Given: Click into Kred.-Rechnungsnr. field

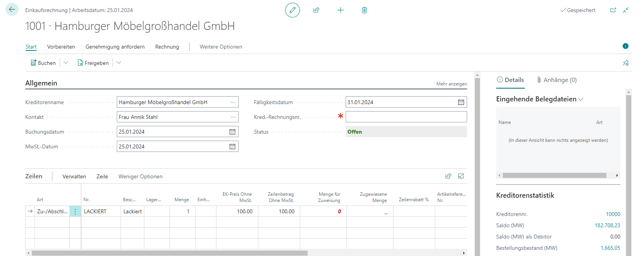Looking at the screenshot, I should point(406,117).
